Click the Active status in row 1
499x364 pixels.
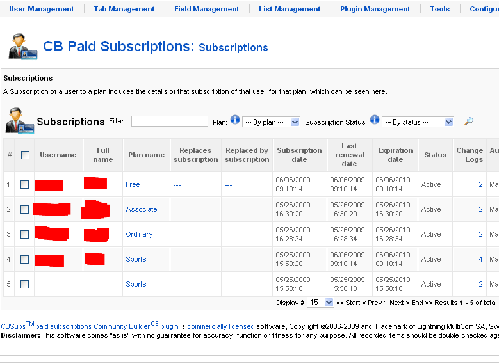click(x=431, y=184)
